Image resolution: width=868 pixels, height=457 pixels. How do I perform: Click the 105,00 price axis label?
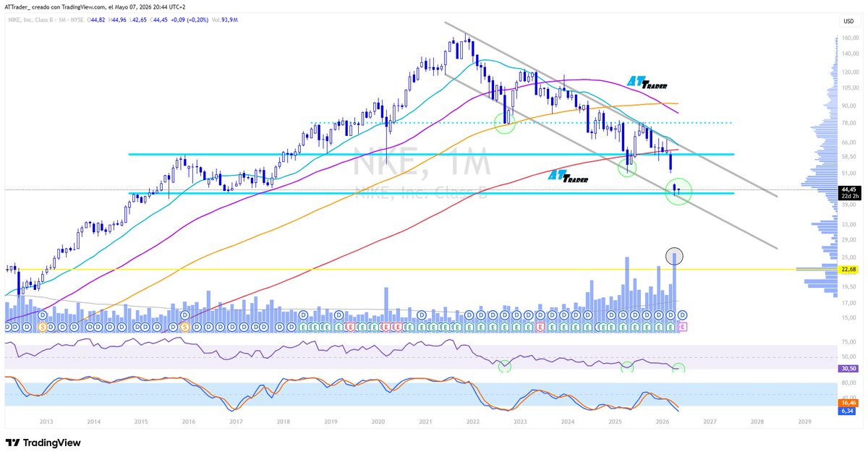click(850, 87)
